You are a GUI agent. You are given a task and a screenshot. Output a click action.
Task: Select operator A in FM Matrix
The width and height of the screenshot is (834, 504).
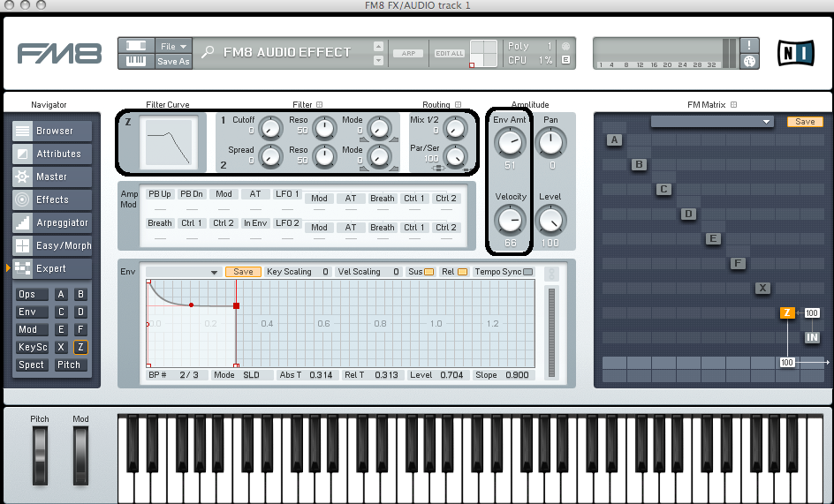(614, 139)
